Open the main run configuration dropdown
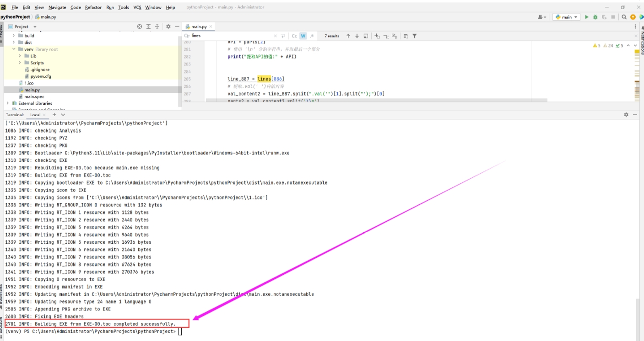Viewport: 644px width, 341px height. tap(567, 17)
